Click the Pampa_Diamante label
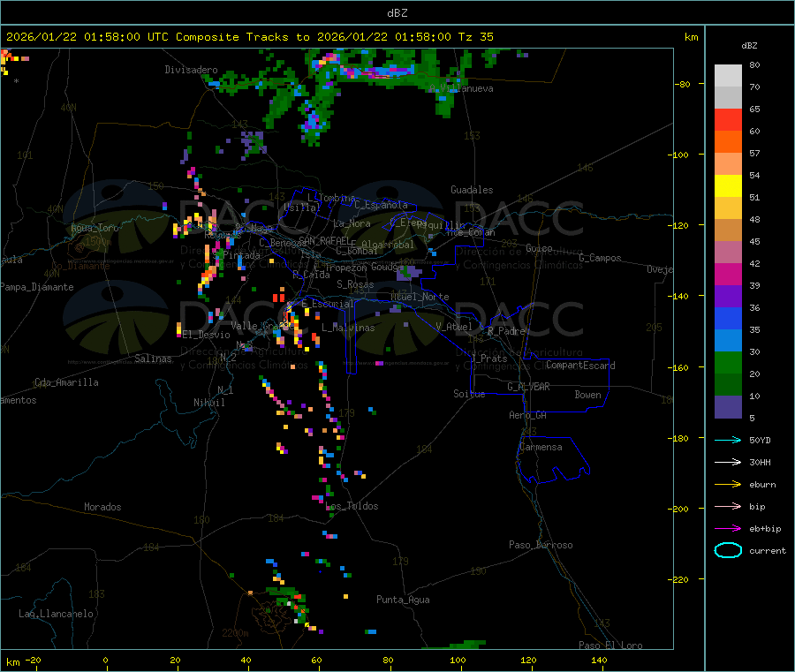Viewport: 795px width, 672px height. (36, 287)
